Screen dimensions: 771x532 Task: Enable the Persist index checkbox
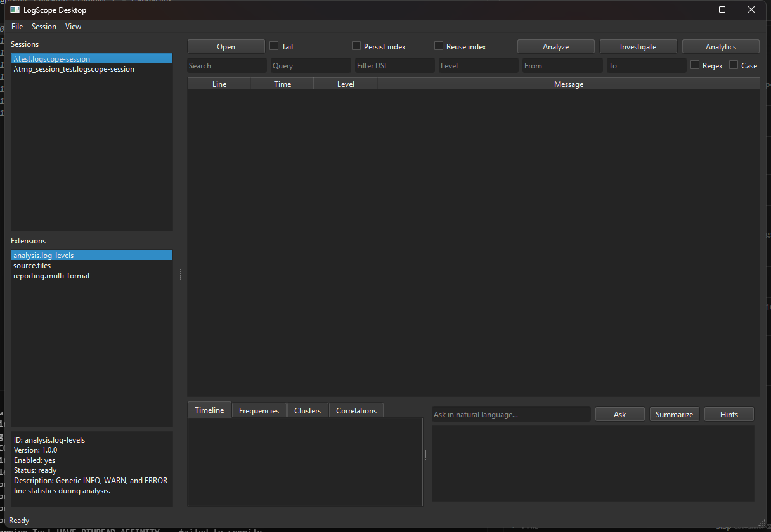(356, 46)
